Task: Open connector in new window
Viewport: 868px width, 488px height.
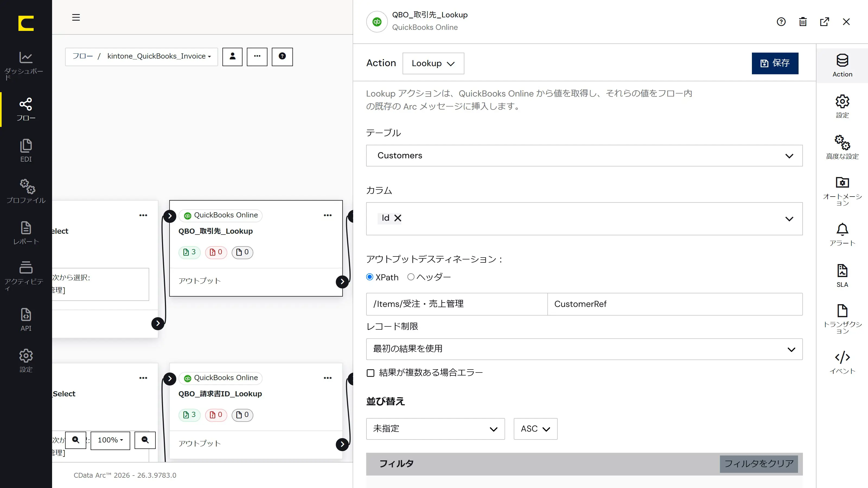Action: tap(825, 22)
